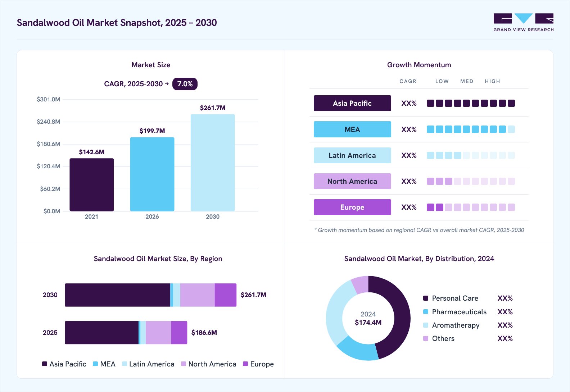Click the Aromatherapy legend swatch
570x392 pixels.
[x=426, y=325]
